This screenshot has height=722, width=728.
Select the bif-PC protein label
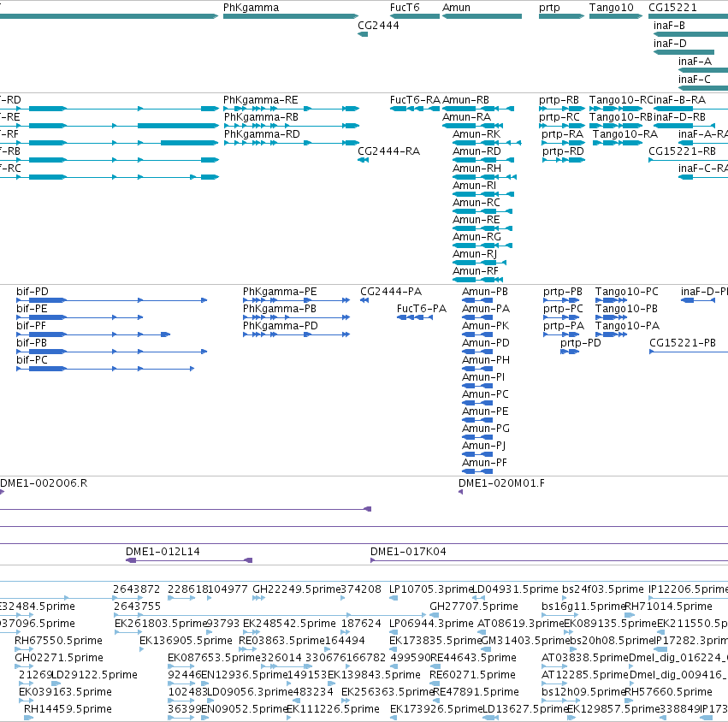click(x=32, y=360)
